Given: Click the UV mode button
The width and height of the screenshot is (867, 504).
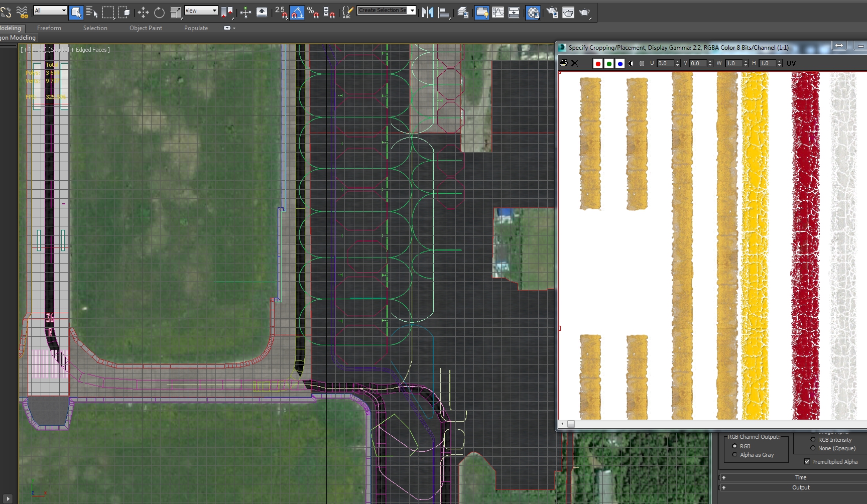Looking at the screenshot, I should [791, 63].
